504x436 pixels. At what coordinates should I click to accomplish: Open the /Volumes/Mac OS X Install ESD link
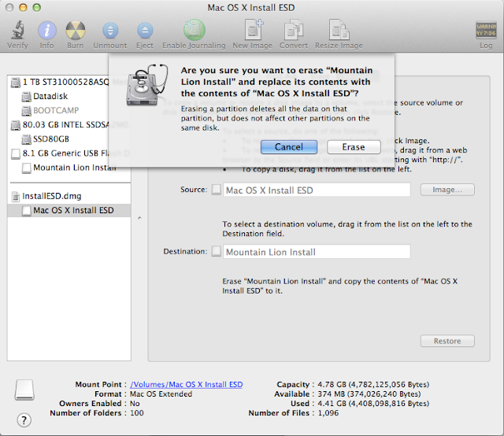click(187, 384)
